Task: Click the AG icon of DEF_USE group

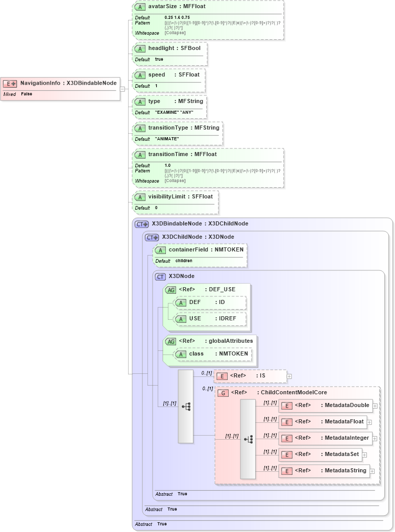Action: pyautogui.click(x=170, y=290)
